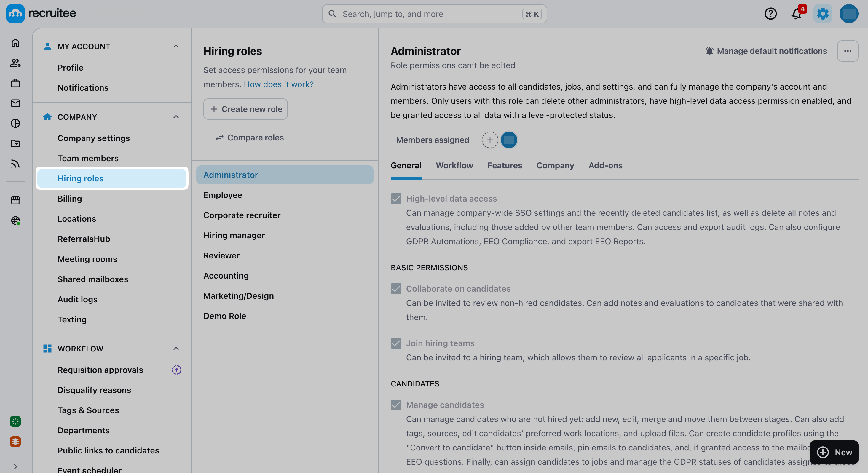Open the candidates people icon

coord(15,63)
